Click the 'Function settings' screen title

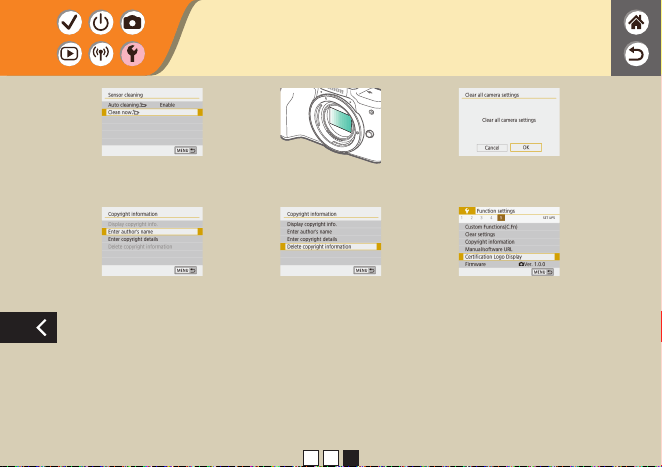[496, 211]
